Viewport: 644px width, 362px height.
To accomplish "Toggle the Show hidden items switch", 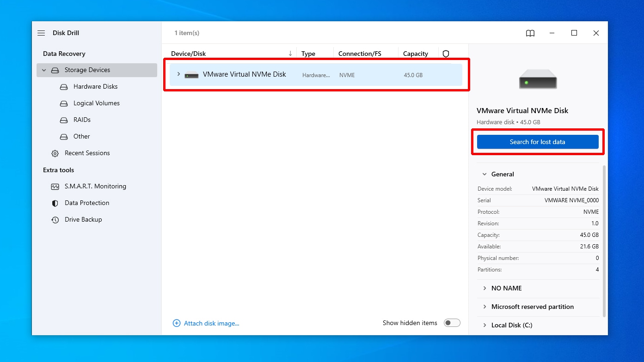I will tap(452, 323).
